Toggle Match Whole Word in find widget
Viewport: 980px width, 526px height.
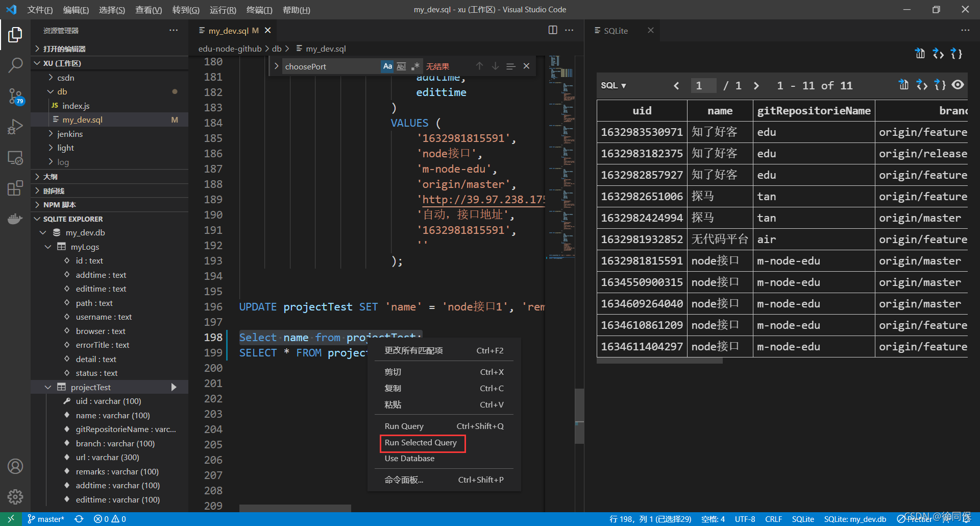pyautogui.click(x=401, y=66)
